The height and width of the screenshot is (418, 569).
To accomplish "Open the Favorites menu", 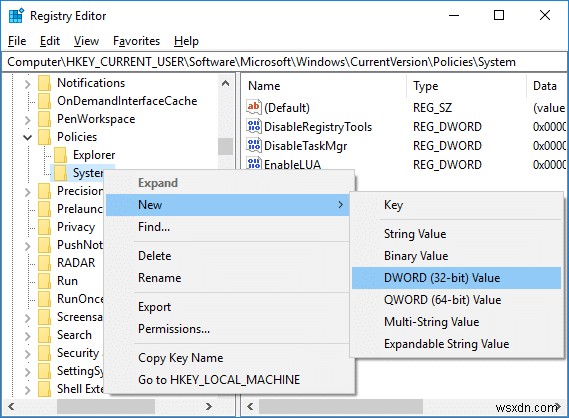I will [x=136, y=41].
